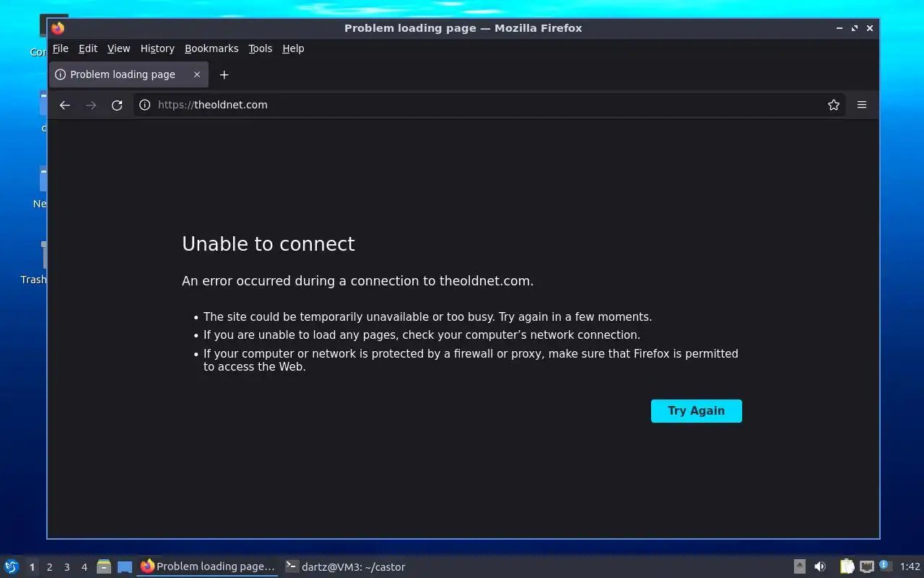Switch to virtual desktop 1
924x578 pixels.
[x=32, y=567]
